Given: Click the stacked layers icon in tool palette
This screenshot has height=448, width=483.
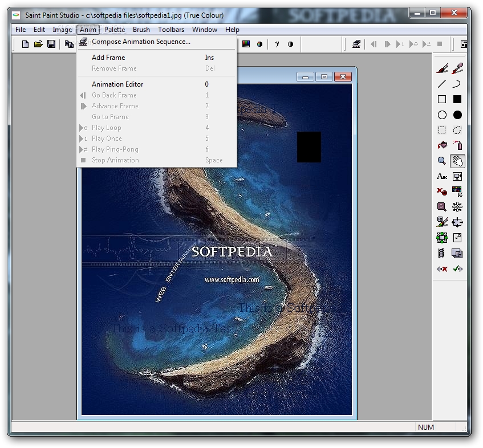Looking at the screenshot, I should [x=457, y=253].
